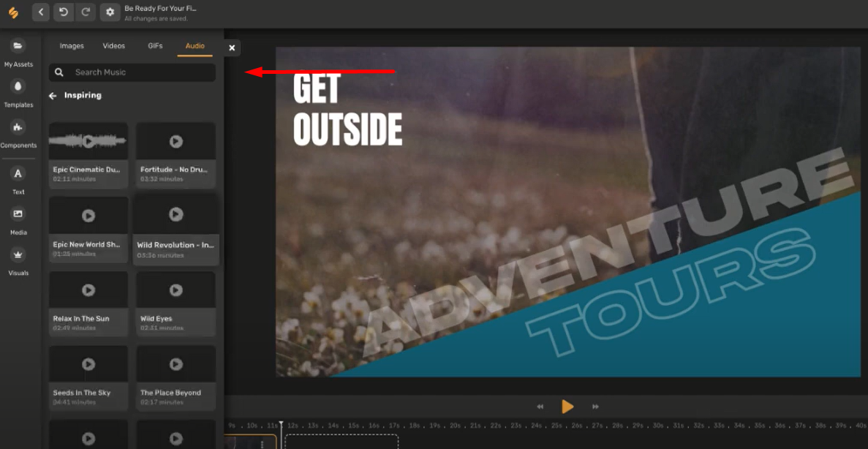868x449 pixels.
Task: Click the project title in top bar
Action: coord(161,9)
